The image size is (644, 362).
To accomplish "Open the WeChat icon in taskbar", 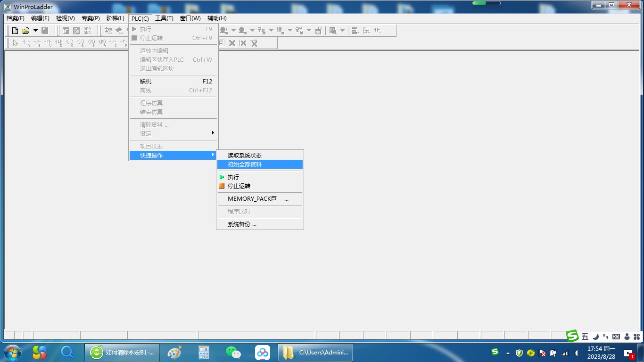I will point(233,352).
